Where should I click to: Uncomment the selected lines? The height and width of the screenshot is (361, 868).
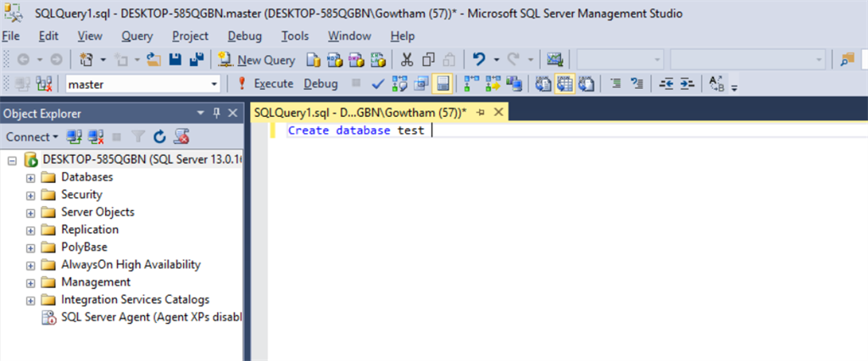pyautogui.click(x=637, y=84)
